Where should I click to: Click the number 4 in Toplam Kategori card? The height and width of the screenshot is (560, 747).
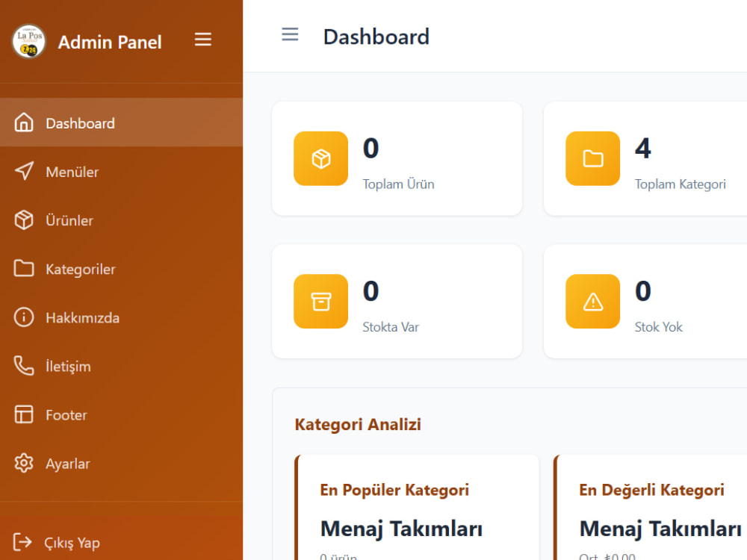point(642,148)
